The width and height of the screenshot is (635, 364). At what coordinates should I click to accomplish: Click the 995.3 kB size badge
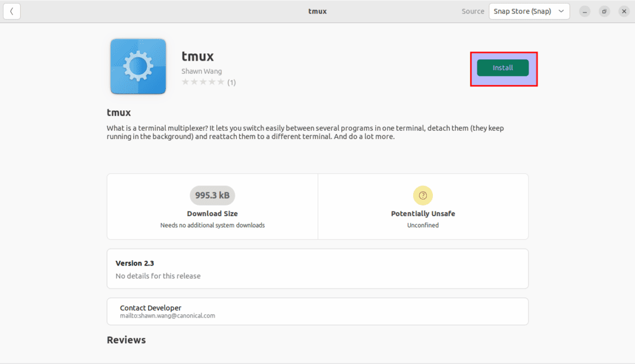[x=212, y=195]
